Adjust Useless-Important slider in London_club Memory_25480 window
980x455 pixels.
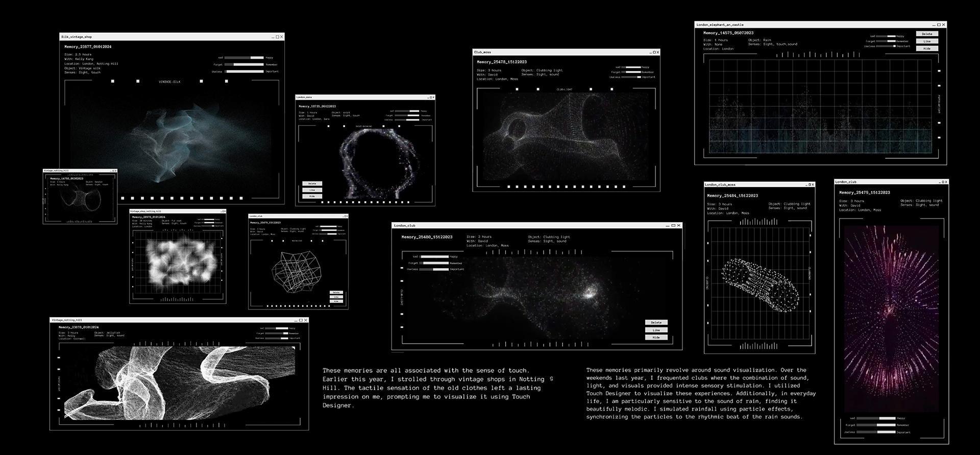tap(434, 269)
